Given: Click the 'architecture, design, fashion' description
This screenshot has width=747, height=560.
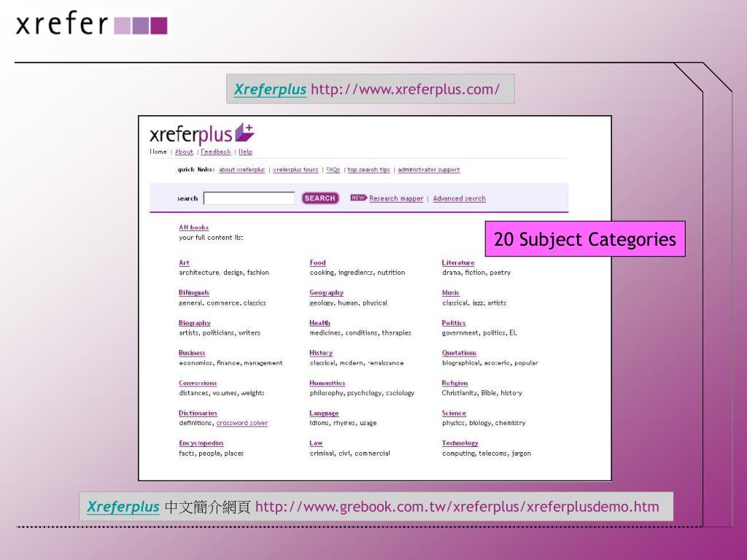Looking at the screenshot, I should coord(224,273).
